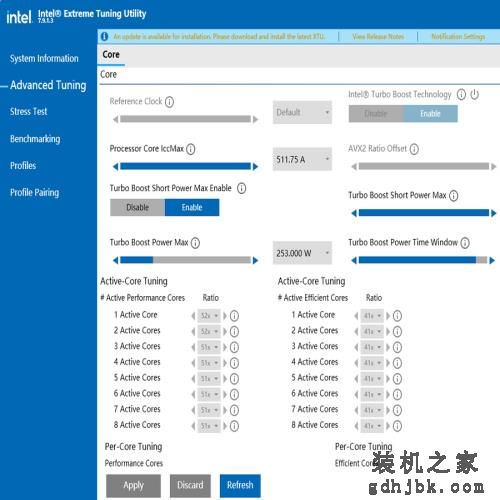Increase Turbo Boost Short Power Max right arrow
Viewport: 500px width, 500px height.
click(493, 213)
